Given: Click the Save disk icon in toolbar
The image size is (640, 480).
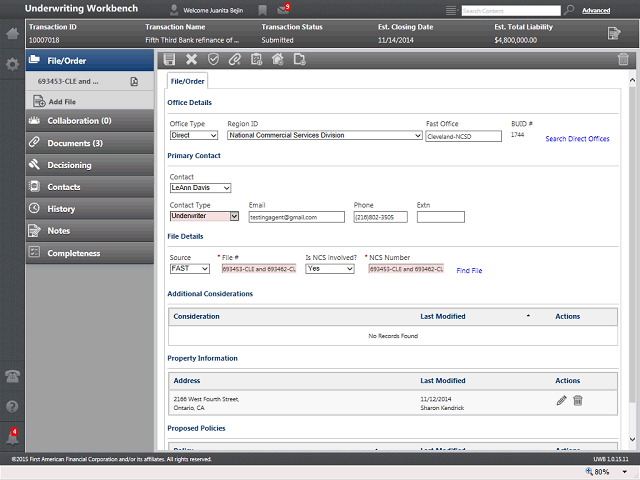Looking at the screenshot, I should pyautogui.click(x=169, y=60).
